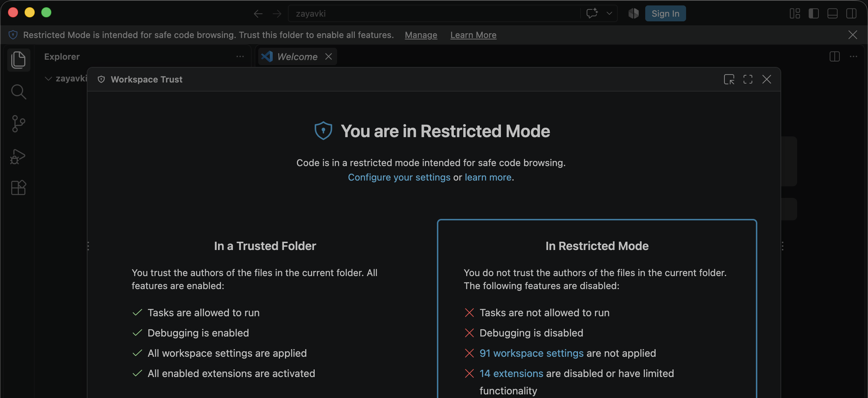Click the icon left of Sign In
The height and width of the screenshot is (398, 868).
point(633,13)
